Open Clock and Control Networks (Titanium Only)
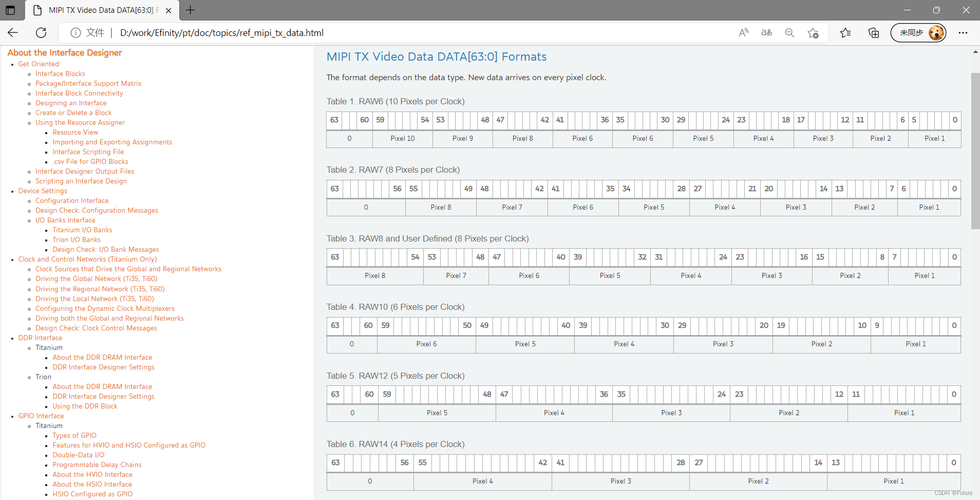 [88, 259]
